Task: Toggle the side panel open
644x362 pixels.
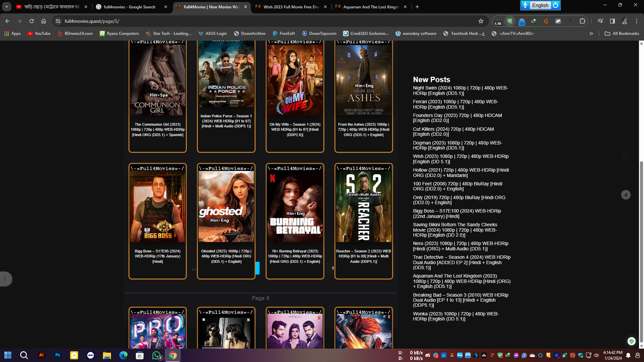Action: pos(612,21)
